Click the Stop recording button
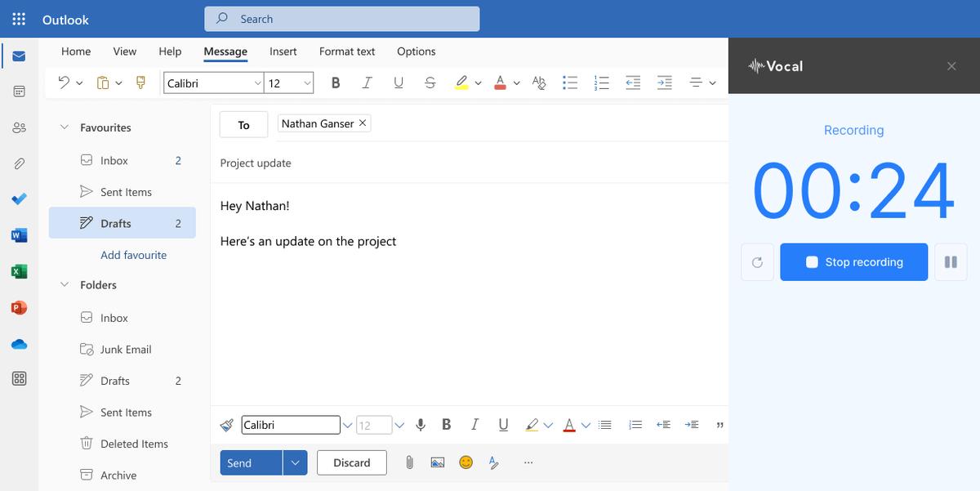Screen dimensions: 980x491 (853, 262)
